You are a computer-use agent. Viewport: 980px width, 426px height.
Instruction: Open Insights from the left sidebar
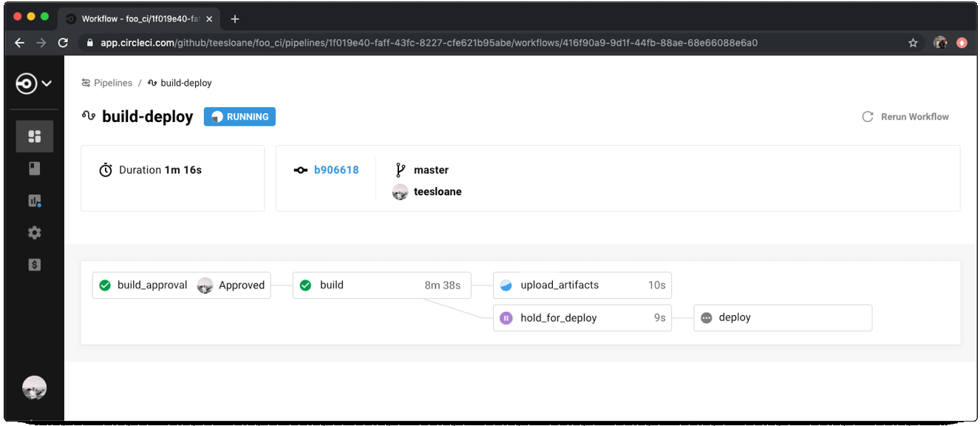[33, 200]
